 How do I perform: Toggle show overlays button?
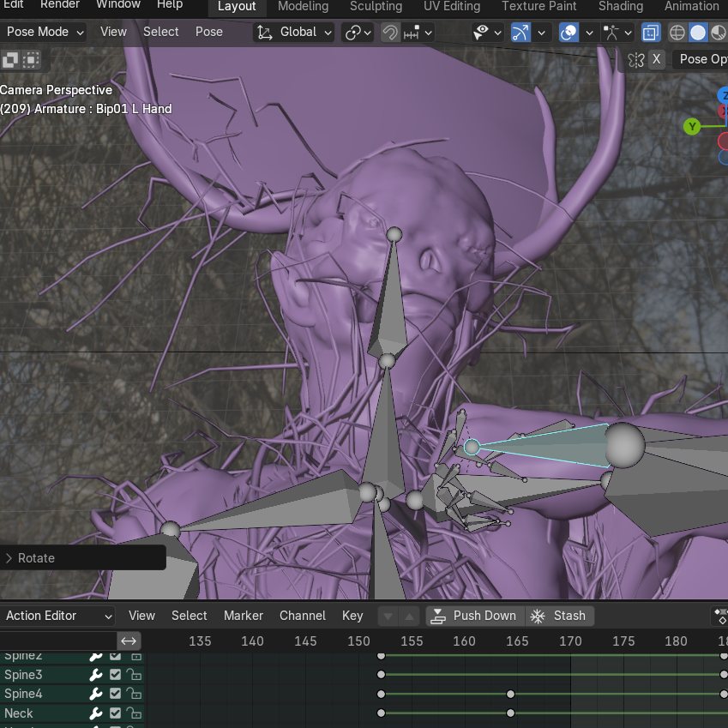pos(569,33)
